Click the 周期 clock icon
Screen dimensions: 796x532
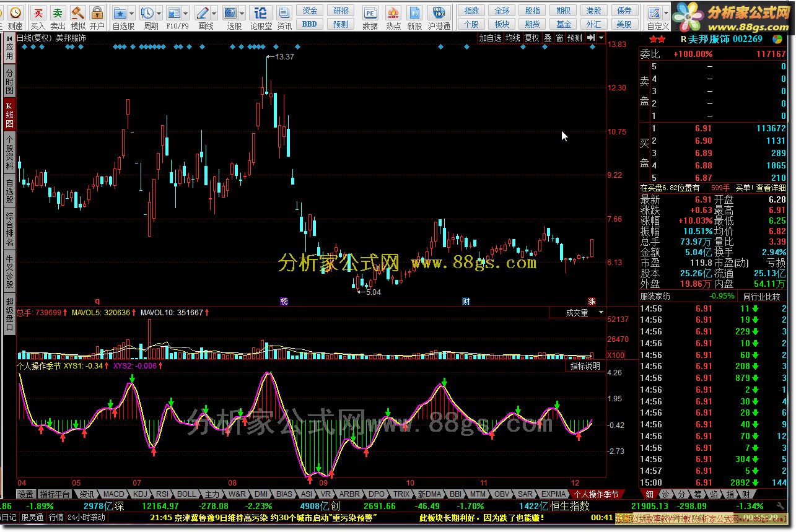coord(147,12)
